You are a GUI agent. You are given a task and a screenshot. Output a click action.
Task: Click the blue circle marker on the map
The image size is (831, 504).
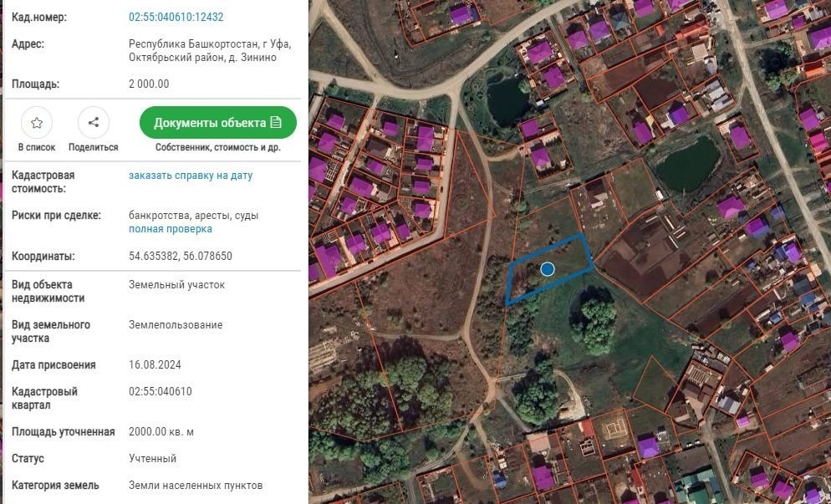coord(548,269)
